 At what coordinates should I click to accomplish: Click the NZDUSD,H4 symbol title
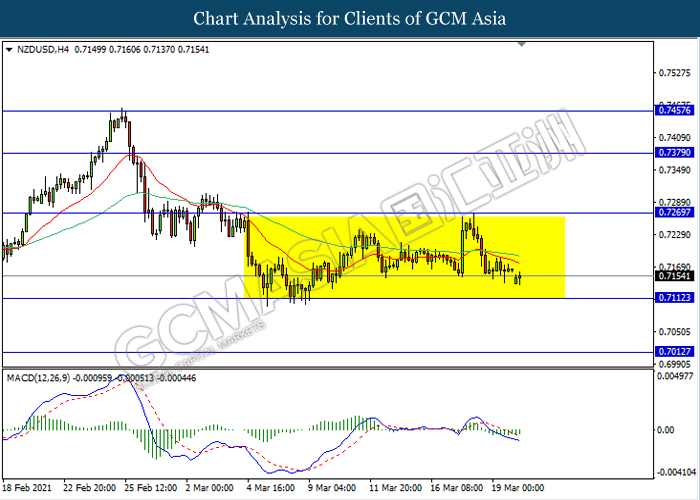[x=43, y=50]
